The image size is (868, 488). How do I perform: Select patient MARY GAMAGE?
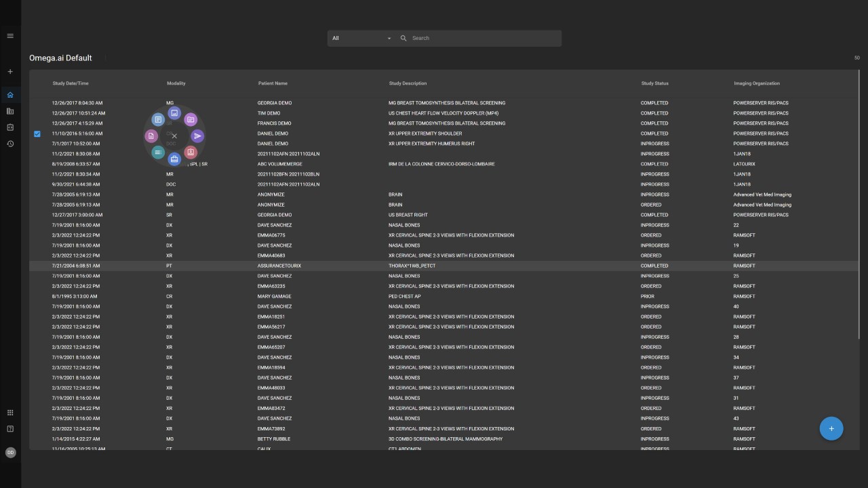pos(275,296)
